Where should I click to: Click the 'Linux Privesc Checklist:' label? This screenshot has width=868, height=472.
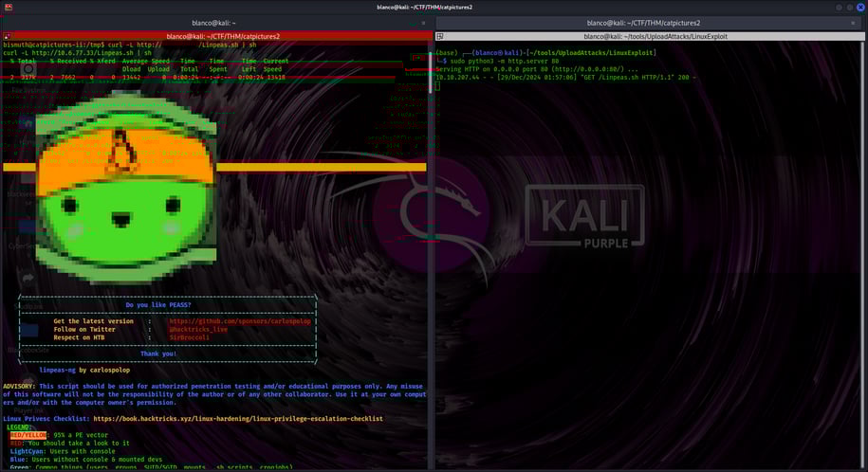pyautogui.click(x=46, y=419)
